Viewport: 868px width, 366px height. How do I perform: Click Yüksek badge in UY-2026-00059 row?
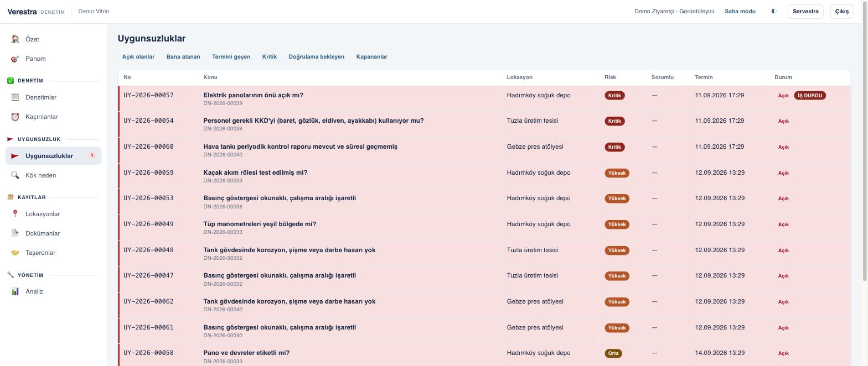617,173
